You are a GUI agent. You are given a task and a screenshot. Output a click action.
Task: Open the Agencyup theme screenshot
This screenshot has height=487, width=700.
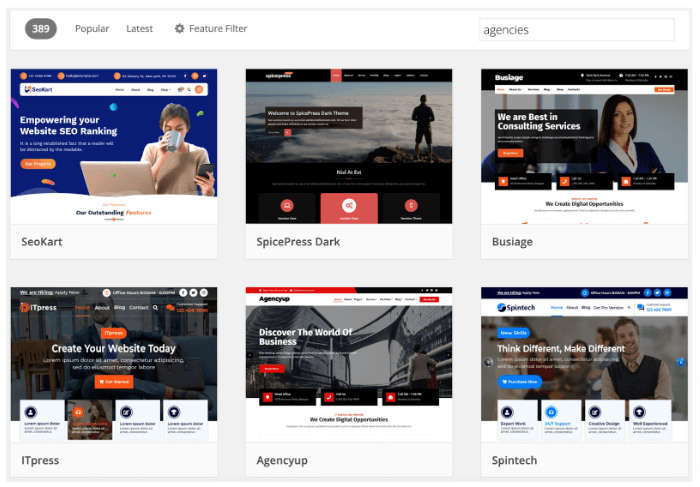348,364
